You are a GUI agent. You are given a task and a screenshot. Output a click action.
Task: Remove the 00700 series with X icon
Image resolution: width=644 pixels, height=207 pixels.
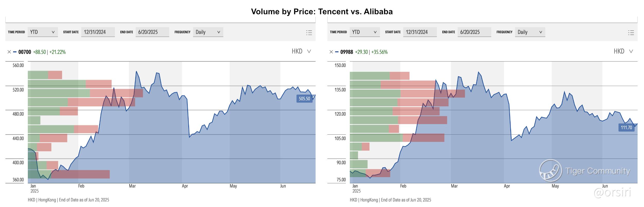click(9, 52)
